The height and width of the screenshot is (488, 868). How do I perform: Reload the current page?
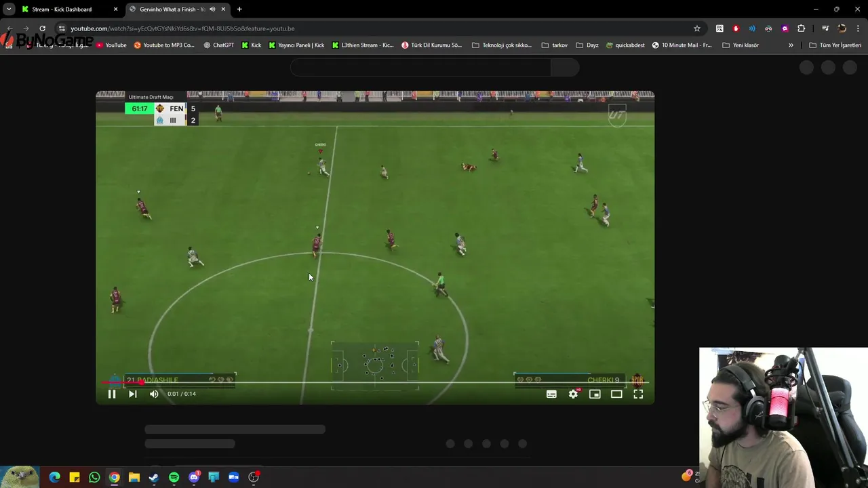click(x=42, y=28)
